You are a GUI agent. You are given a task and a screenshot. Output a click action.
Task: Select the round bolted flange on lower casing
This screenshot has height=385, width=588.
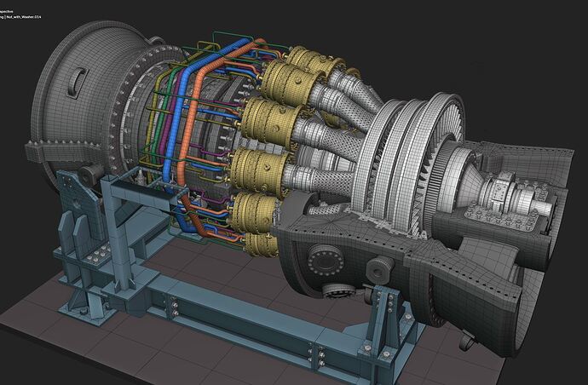coord(326,260)
